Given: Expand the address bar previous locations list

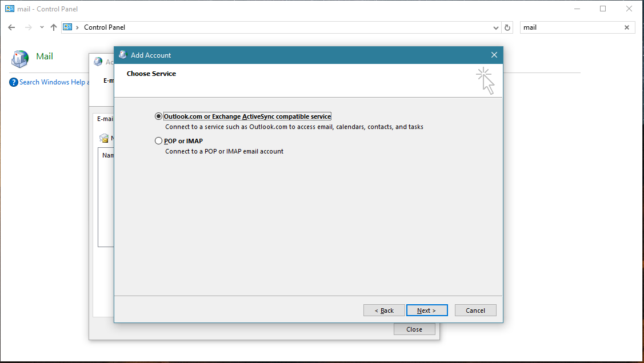Looking at the screenshot, I should click(x=495, y=27).
